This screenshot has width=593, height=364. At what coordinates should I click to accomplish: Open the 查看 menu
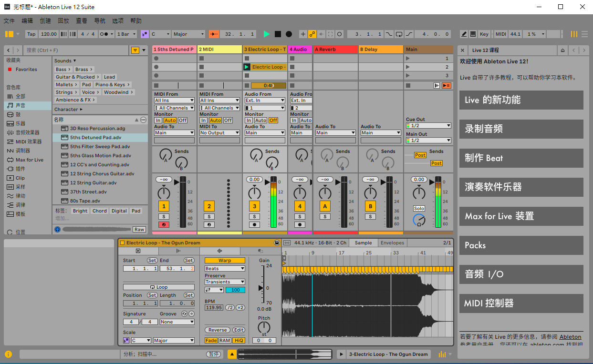tap(82, 21)
